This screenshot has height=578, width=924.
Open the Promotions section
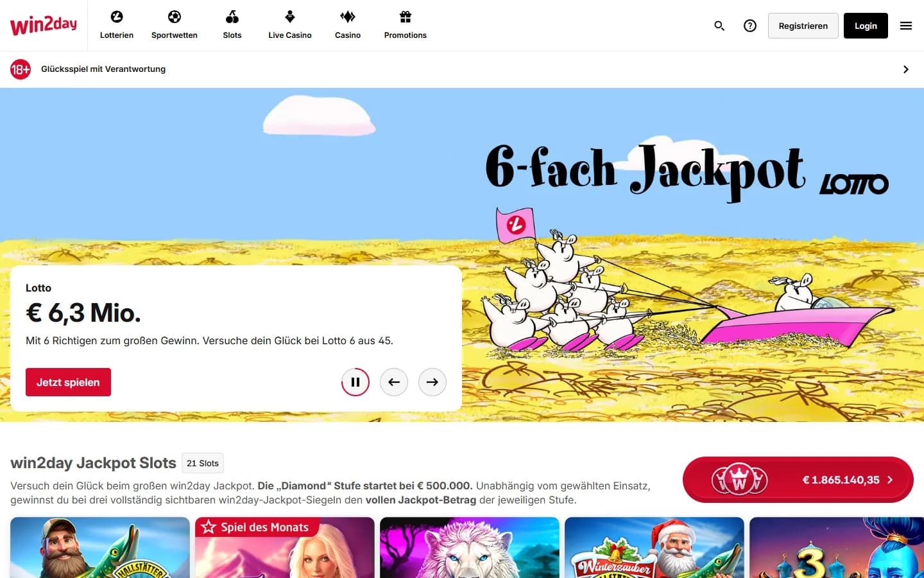click(406, 26)
